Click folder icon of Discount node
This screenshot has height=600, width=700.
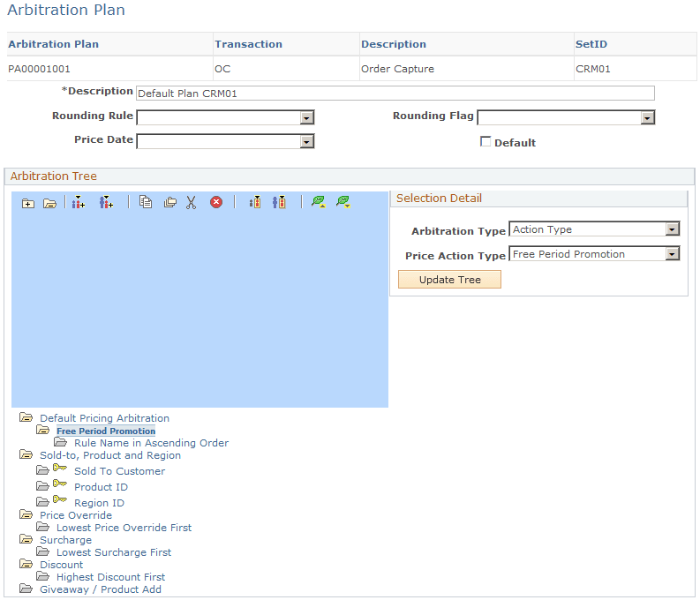click(x=26, y=564)
